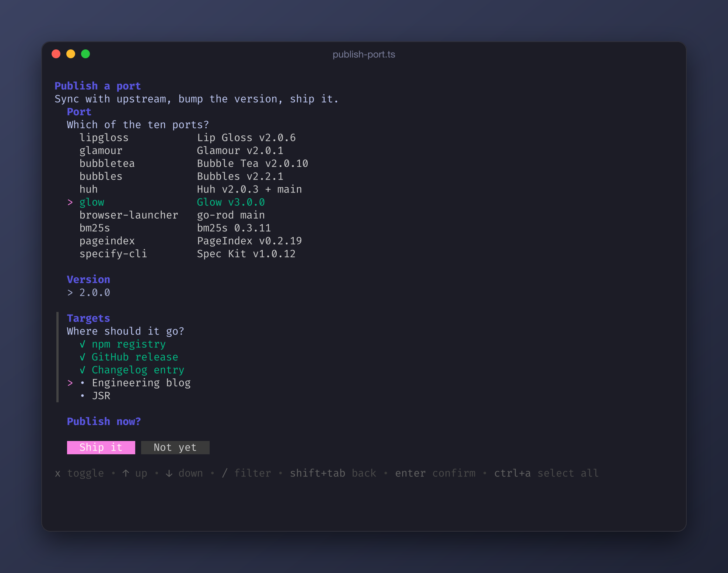Click the pink cursor beside glow

(70, 202)
